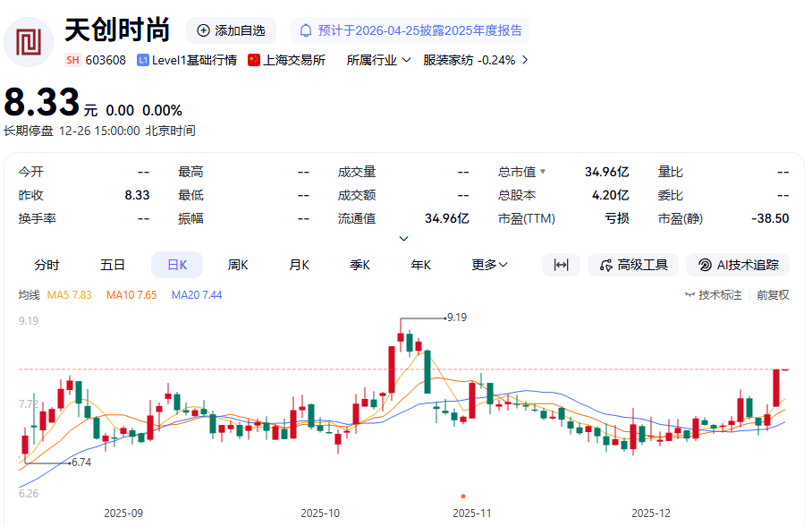Select the candle width measure tool icon

[x=561, y=265]
